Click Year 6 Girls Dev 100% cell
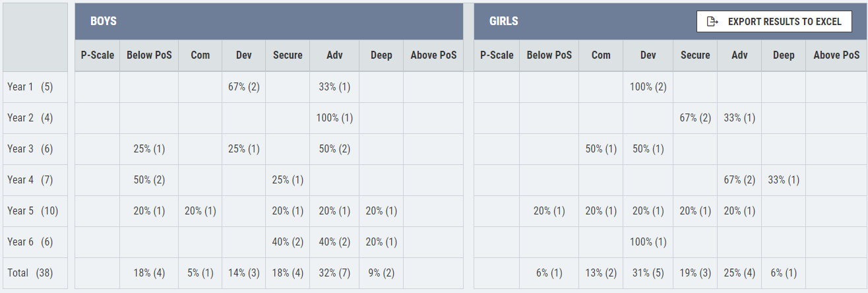 tap(648, 242)
